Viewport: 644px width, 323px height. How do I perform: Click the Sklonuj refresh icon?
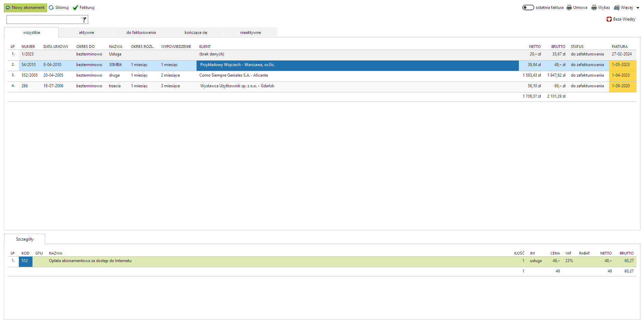(x=51, y=8)
